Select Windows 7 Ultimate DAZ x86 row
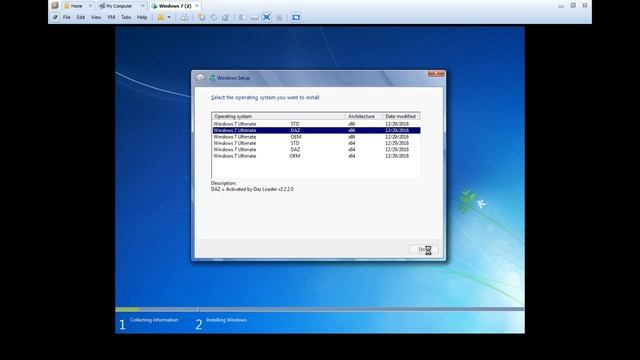 (316, 130)
